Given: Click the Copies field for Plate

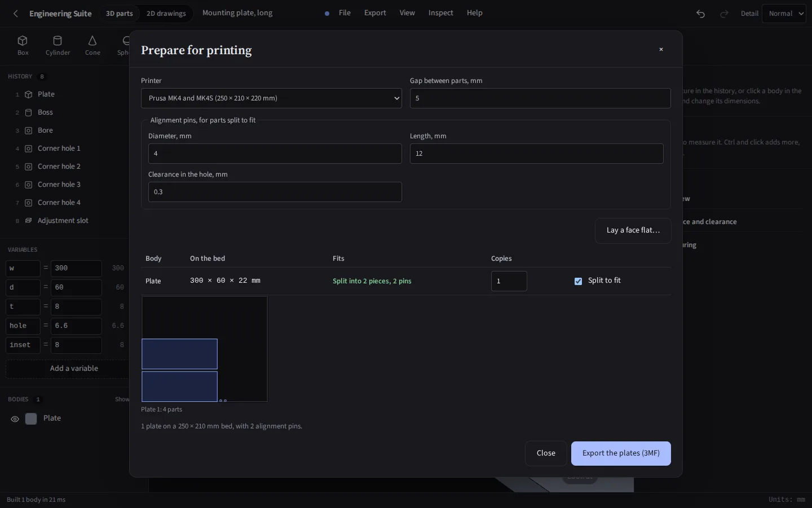Looking at the screenshot, I should [509, 281].
